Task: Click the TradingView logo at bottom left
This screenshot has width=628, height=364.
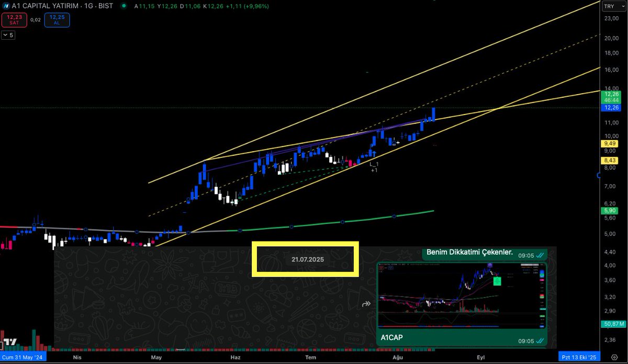Action: coord(10,343)
